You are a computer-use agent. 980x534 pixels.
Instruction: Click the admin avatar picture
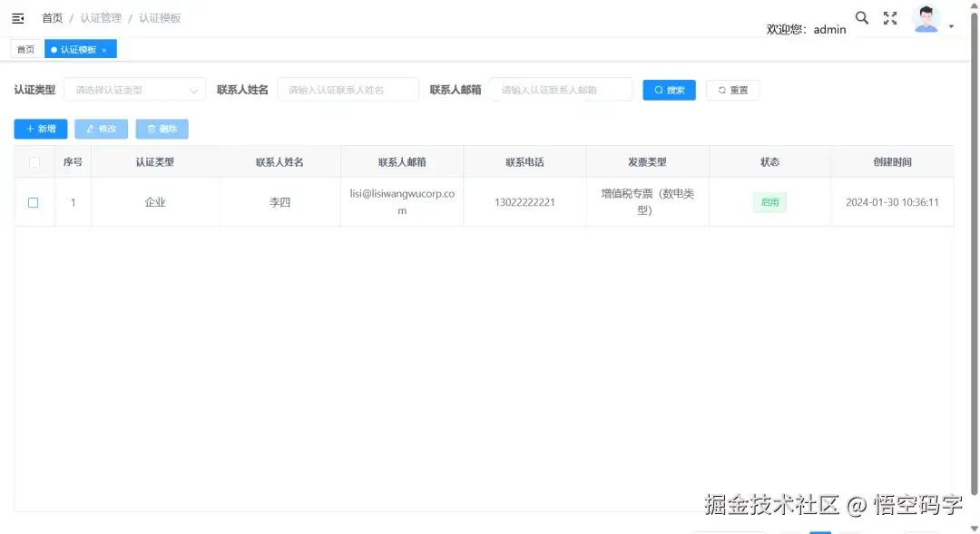pos(925,17)
